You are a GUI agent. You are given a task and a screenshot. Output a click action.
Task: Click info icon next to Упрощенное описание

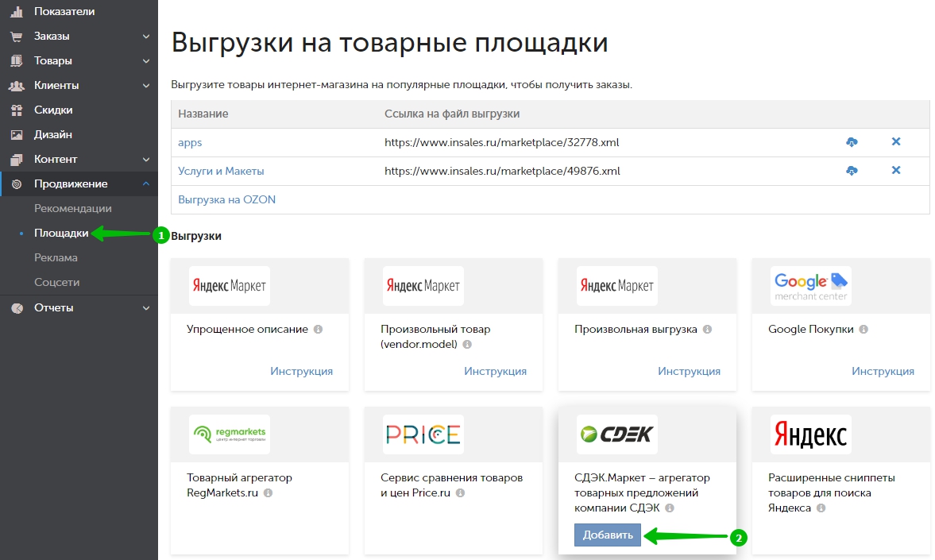point(319,329)
